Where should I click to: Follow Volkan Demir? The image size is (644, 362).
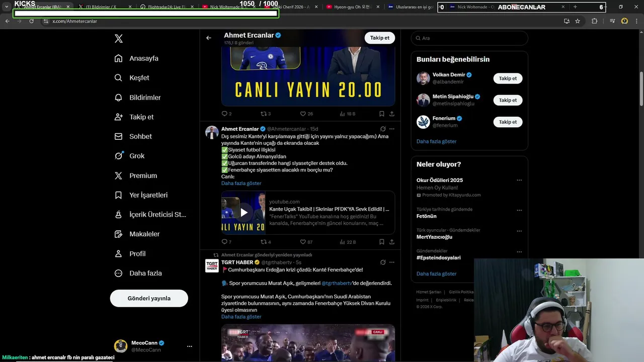tap(508, 78)
